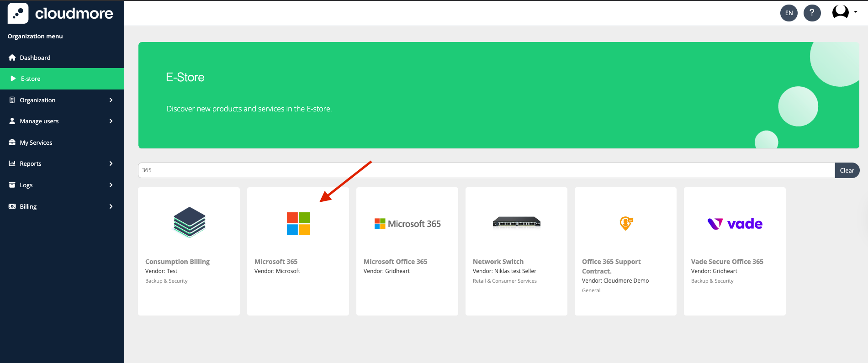Select the Microsoft 365 four-square logo

point(298,224)
